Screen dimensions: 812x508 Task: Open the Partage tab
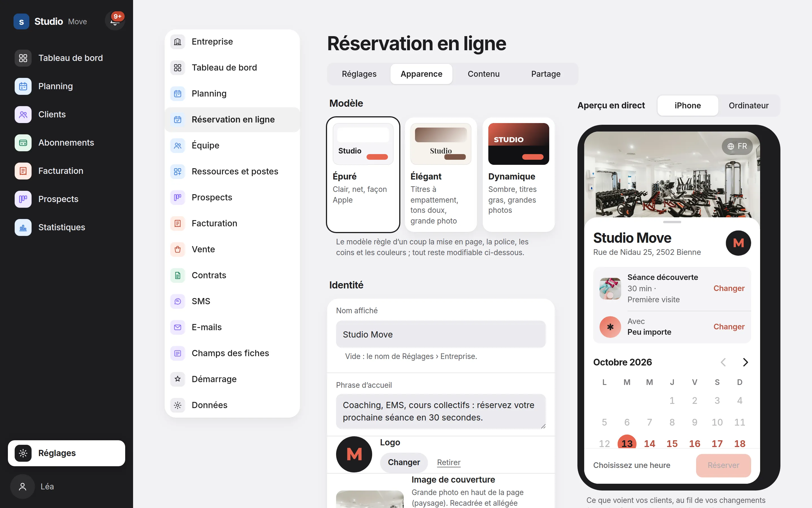point(546,74)
